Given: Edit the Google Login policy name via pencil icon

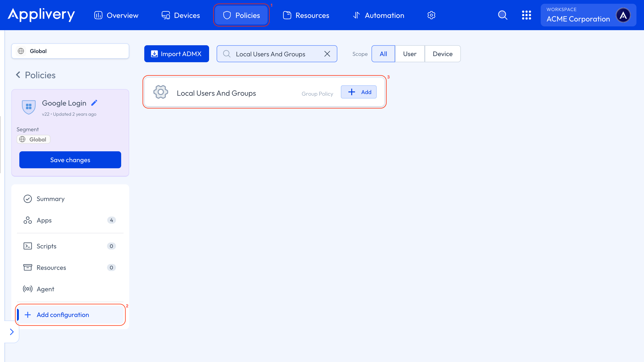Looking at the screenshot, I should [x=94, y=103].
